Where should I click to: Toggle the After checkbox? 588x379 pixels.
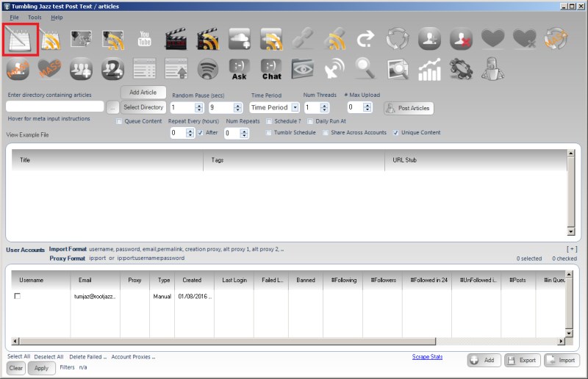pos(201,133)
